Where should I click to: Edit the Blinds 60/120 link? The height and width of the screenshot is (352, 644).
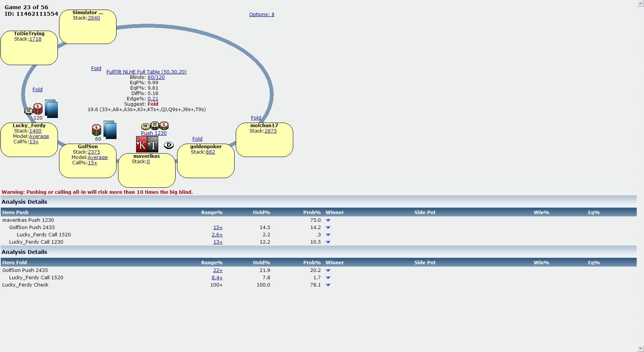point(156,77)
